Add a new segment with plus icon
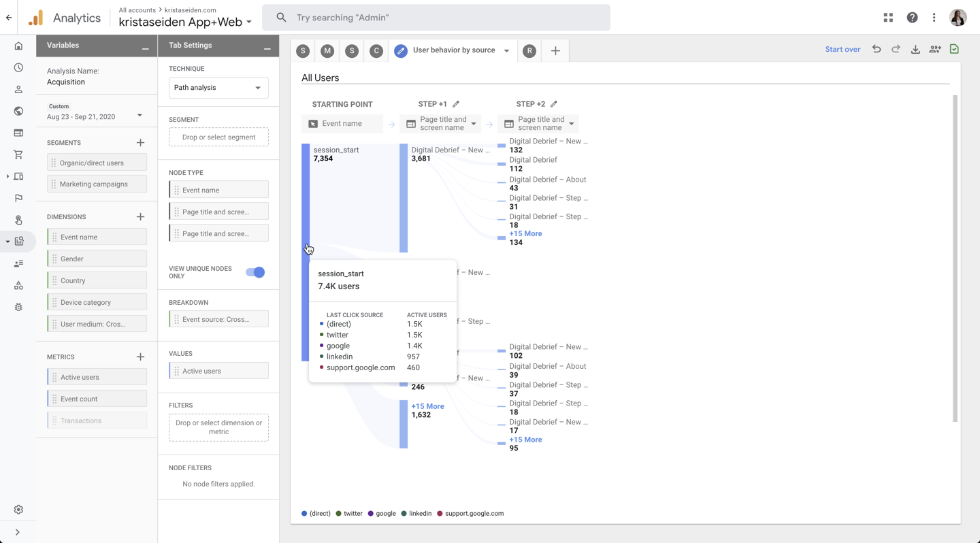Image resolution: width=980 pixels, height=543 pixels. (x=140, y=143)
